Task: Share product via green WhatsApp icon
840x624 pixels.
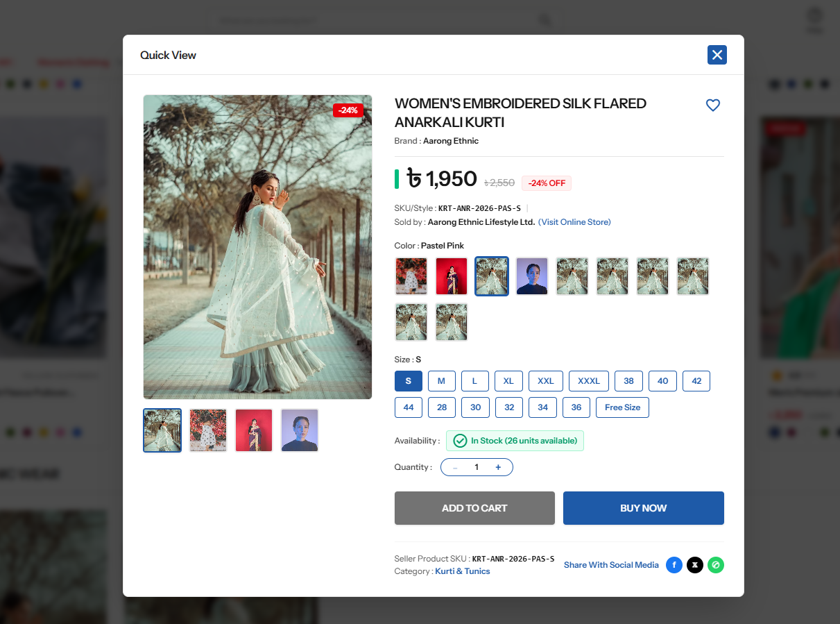Action: click(x=716, y=565)
